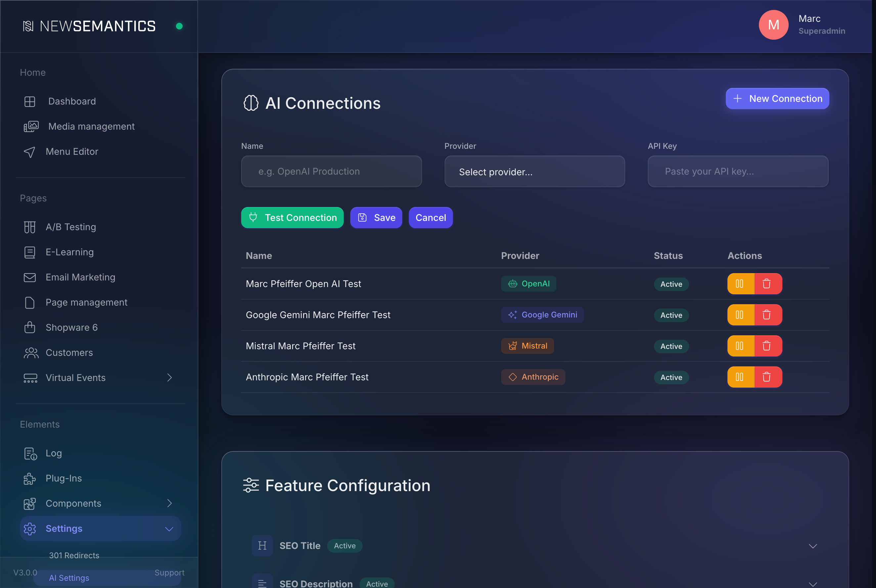Click the E-Learning document icon
The width and height of the screenshot is (876, 588).
click(x=30, y=252)
